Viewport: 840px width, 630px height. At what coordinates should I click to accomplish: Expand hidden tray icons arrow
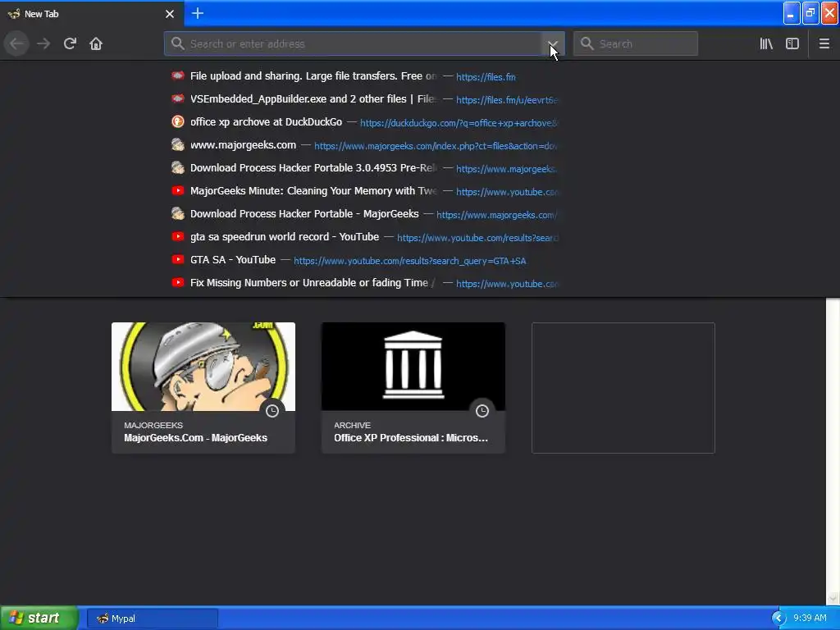click(778, 619)
